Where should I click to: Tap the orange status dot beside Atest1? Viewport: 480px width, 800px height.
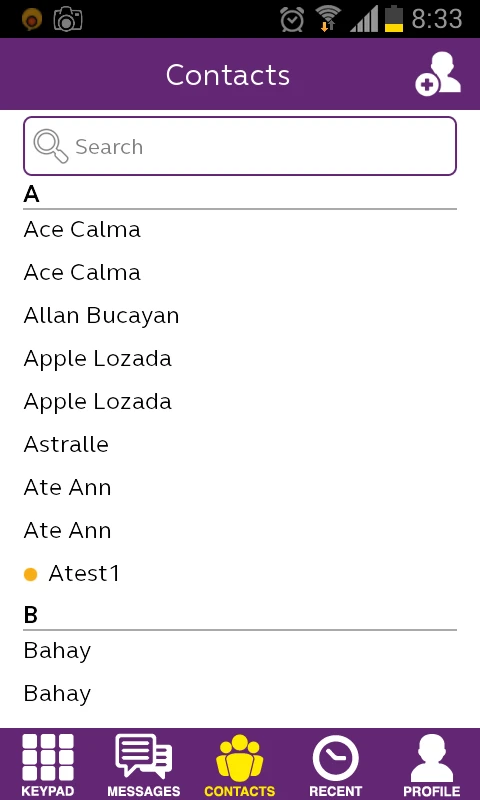tap(31, 574)
